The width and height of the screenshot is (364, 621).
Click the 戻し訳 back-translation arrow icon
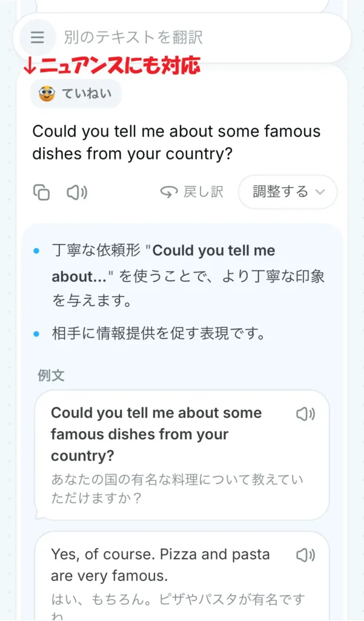168,192
